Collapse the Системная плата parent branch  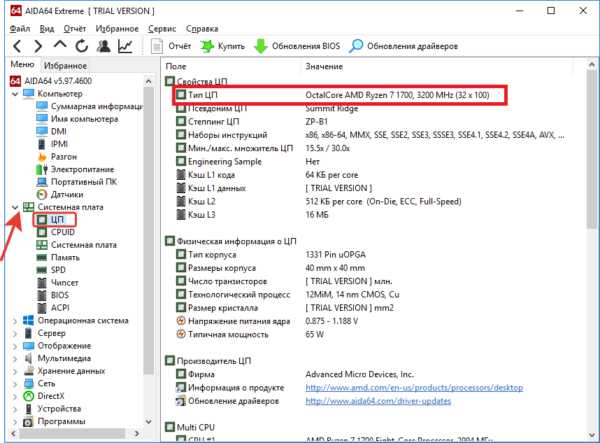click(x=15, y=207)
